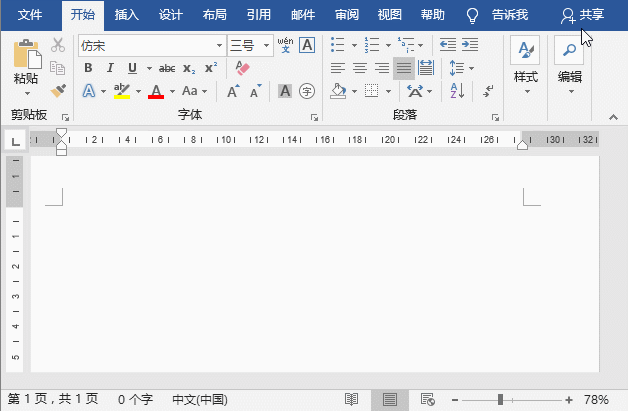Click the 中文(中国) language indicator
Image resolution: width=628 pixels, height=411 pixels.
pos(200,399)
